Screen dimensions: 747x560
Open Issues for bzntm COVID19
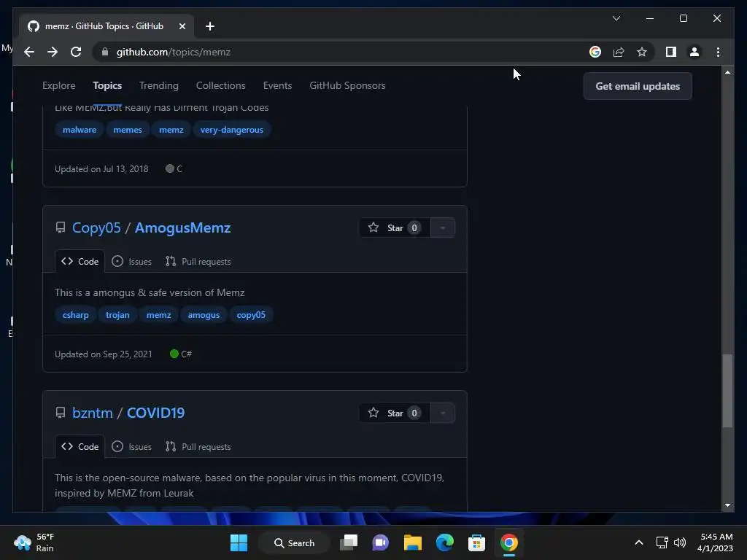click(x=131, y=447)
